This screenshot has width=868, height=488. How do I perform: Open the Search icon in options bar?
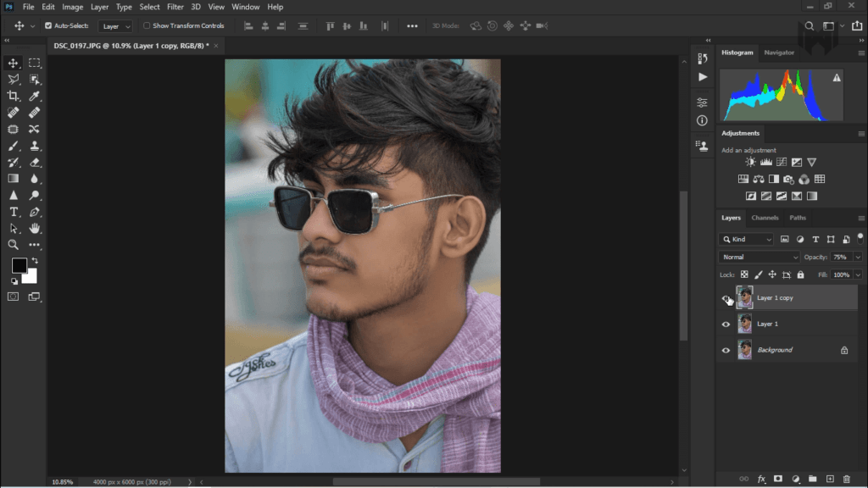(810, 26)
